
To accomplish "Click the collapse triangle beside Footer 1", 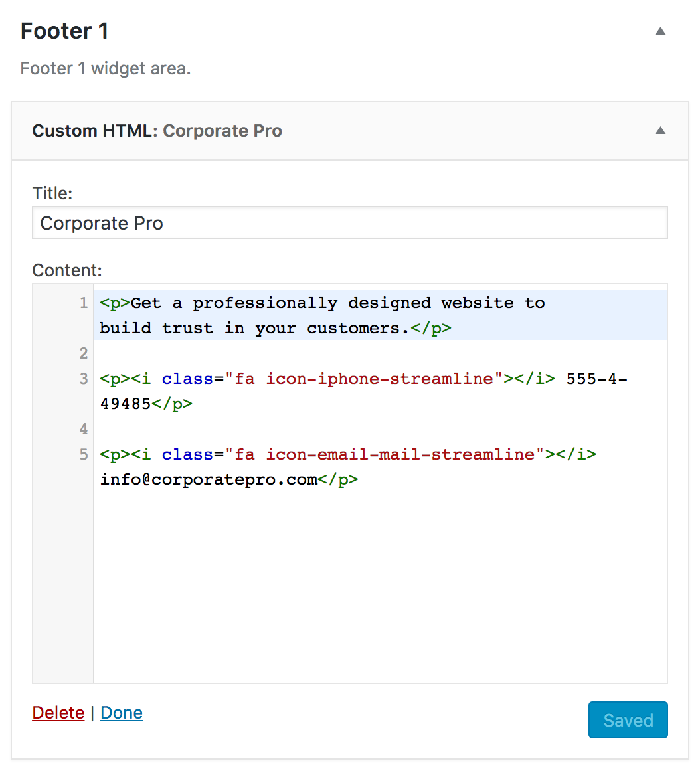I will pyautogui.click(x=659, y=31).
